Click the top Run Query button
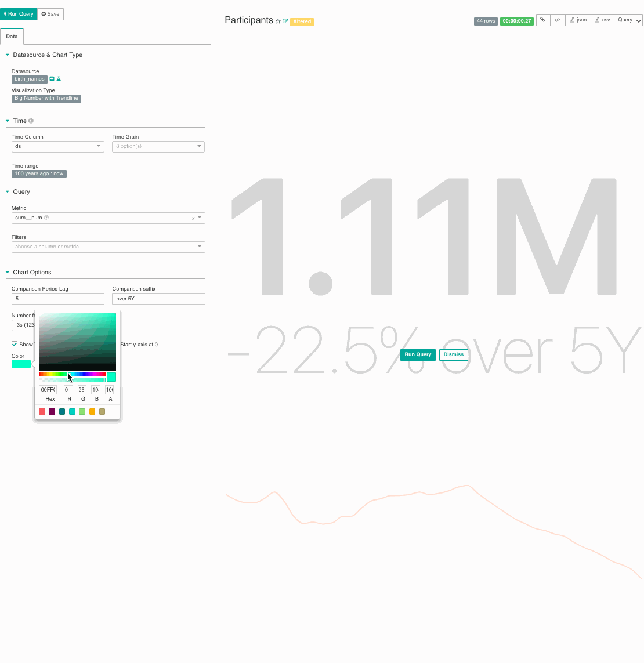The height and width of the screenshot is (663, 644). [19, 14]
